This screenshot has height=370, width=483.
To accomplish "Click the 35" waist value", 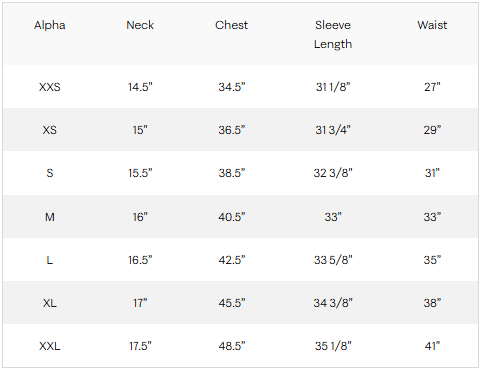I will pos(432,260).
